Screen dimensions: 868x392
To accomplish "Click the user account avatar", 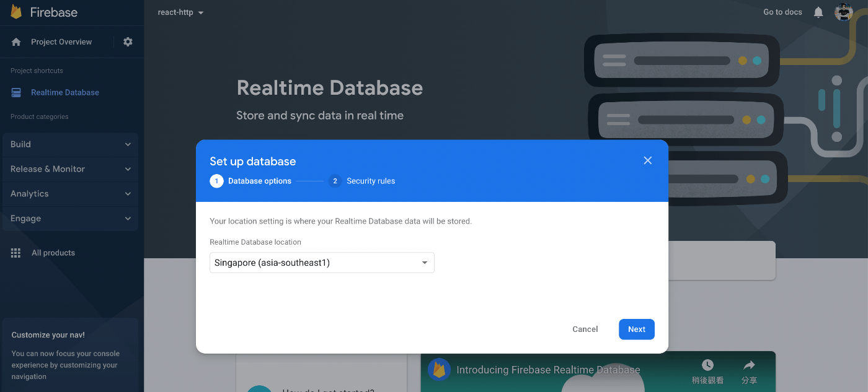I will [x=844, y=12].
